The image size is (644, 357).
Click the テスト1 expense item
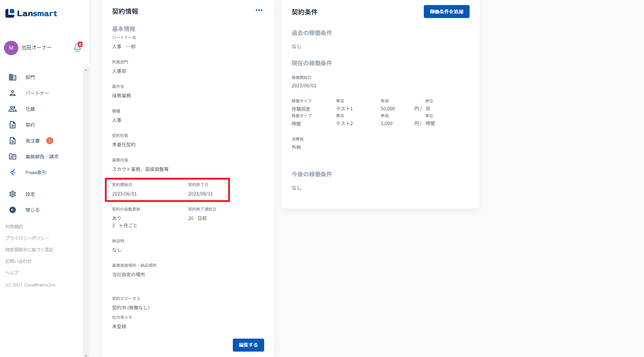[345, 109]
